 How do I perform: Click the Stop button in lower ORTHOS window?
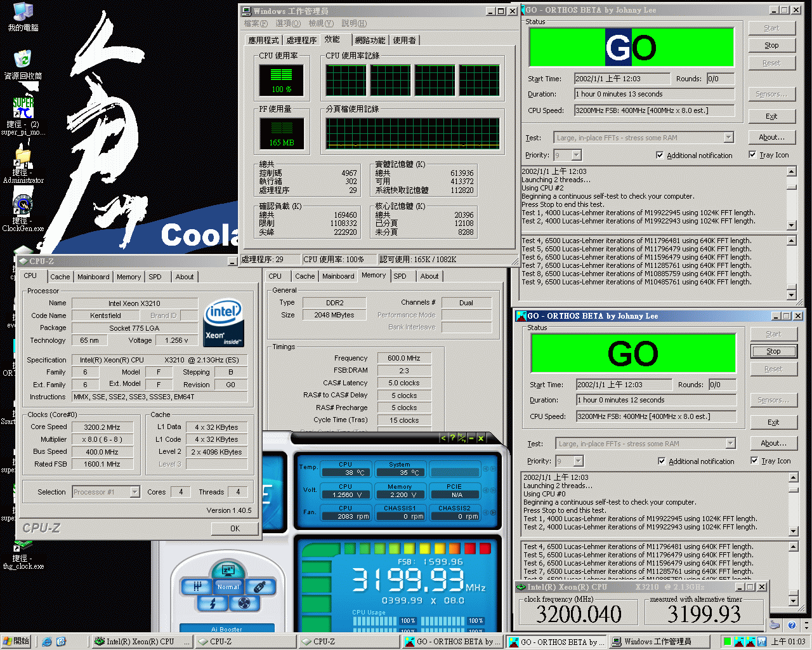[x=773, y=351]
